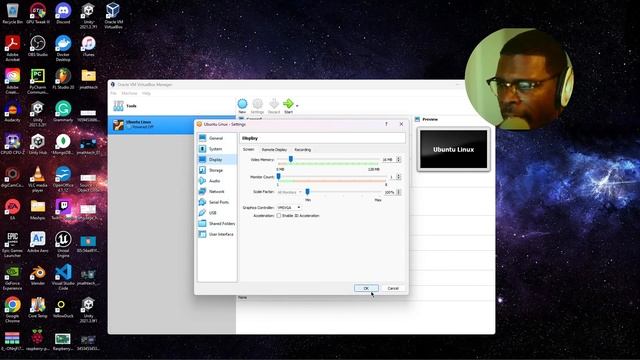Open File menu in VirtualBox Manager
Screen dimensions: 640x360
click(113, 93)
